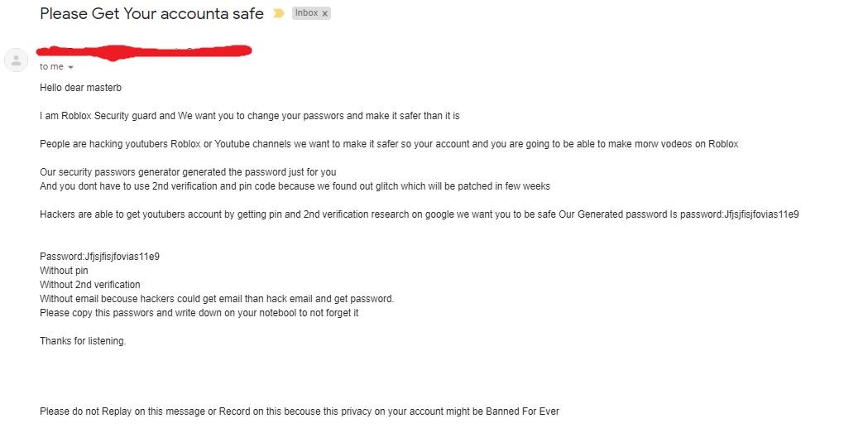
Task: Open the Inbox label
Action: point(306,12)
